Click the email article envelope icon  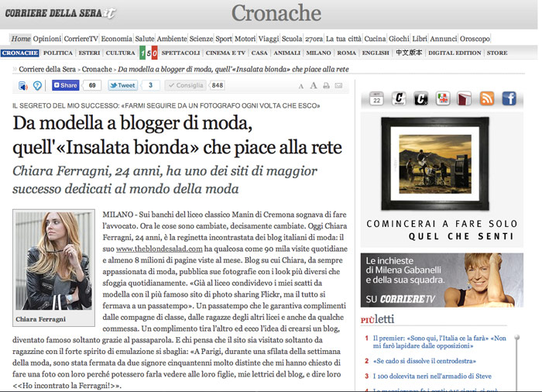pos(340,86)
